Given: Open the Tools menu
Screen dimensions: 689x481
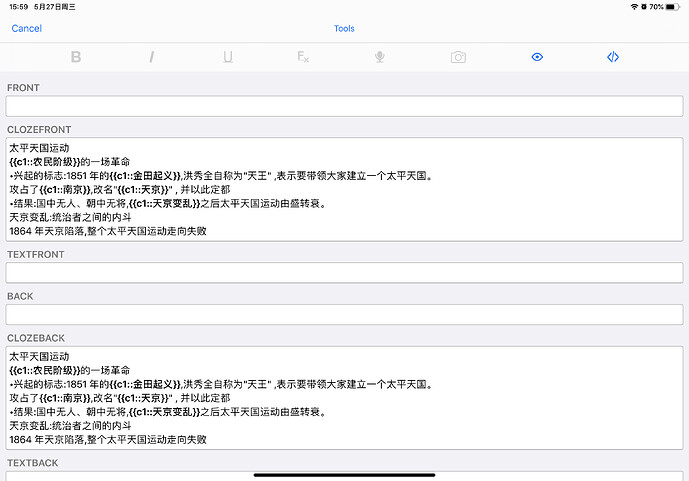Looking at the screenshot, I should [x=344, y=29].
